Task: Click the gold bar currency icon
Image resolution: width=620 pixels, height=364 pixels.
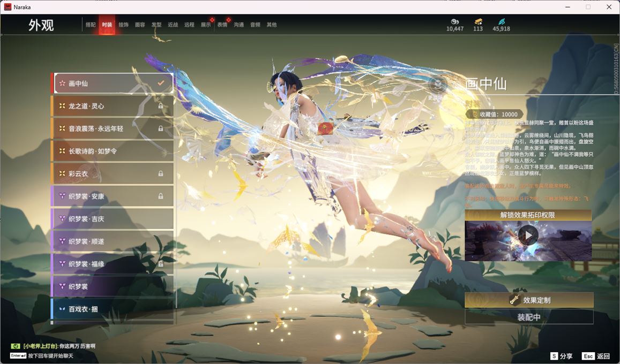Action: tap(478, 21)
